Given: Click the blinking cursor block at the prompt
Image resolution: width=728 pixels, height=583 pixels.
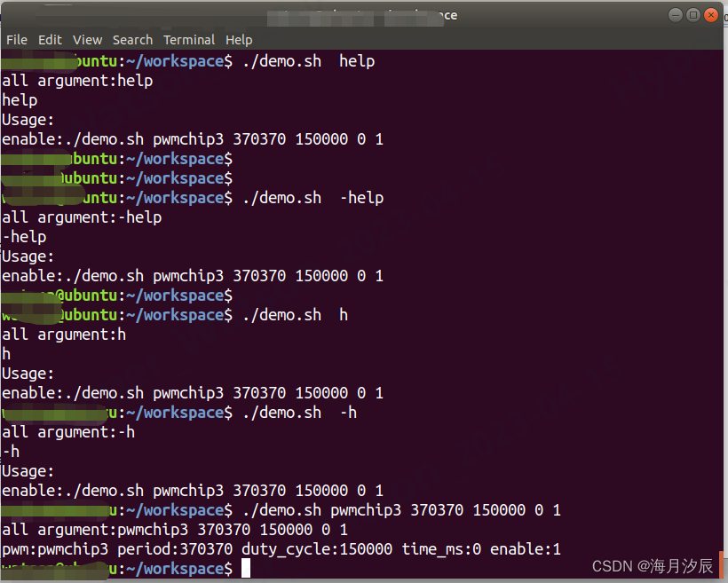Looking at the screenshot, I should click(246, 568).
